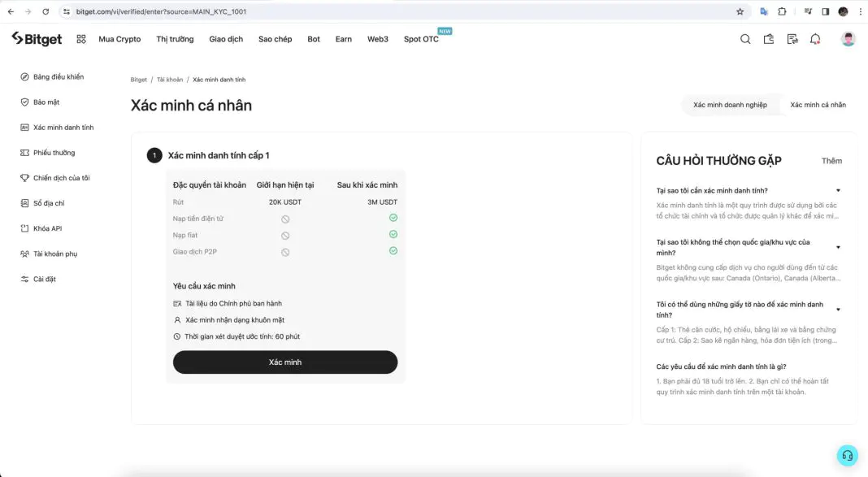The width and height of the screenshot is (868, 477).
Task: Click the Chrome profile avatar in toolbar
Action: 843,11
